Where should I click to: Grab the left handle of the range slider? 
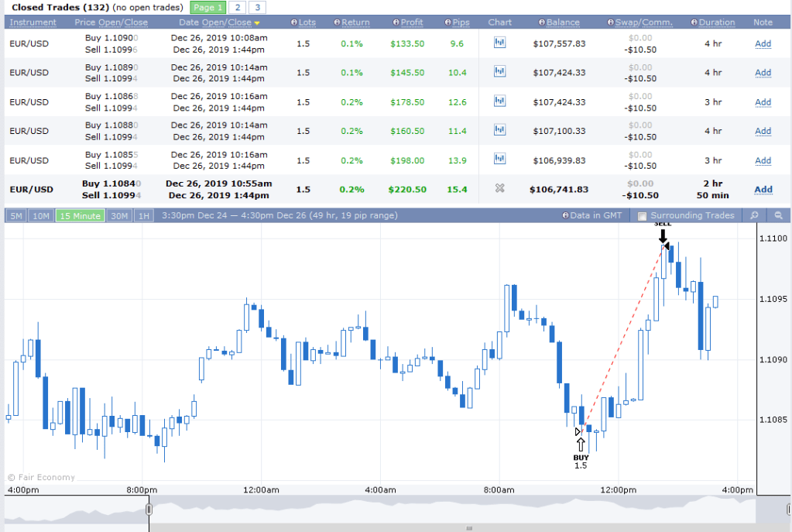pyautogui.click(x=149, y=510)
